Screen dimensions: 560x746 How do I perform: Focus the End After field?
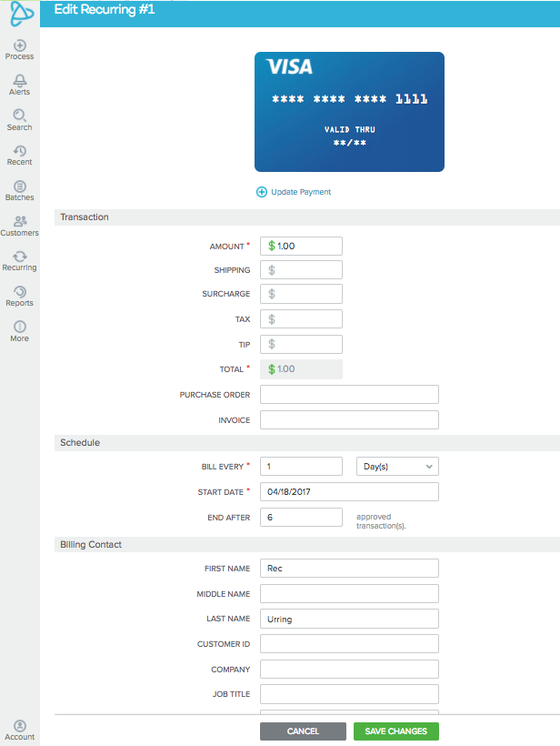[x=301, y=517]
